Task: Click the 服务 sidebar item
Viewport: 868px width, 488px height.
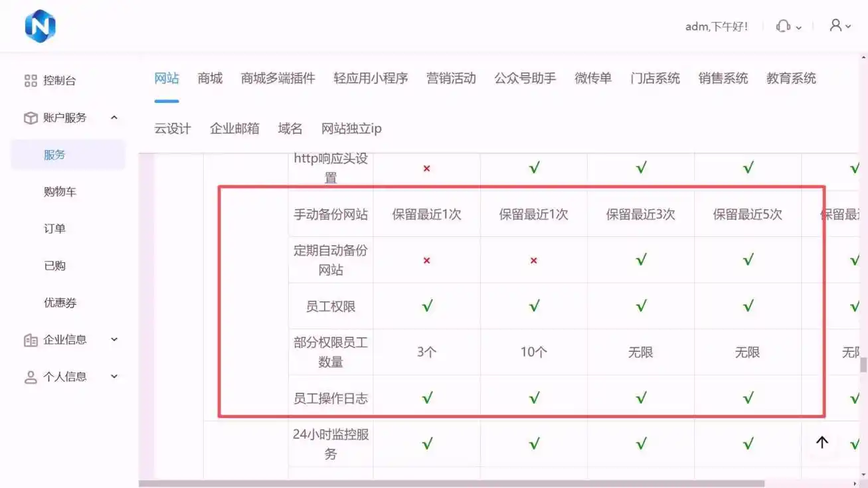Action: coord(54,154)
